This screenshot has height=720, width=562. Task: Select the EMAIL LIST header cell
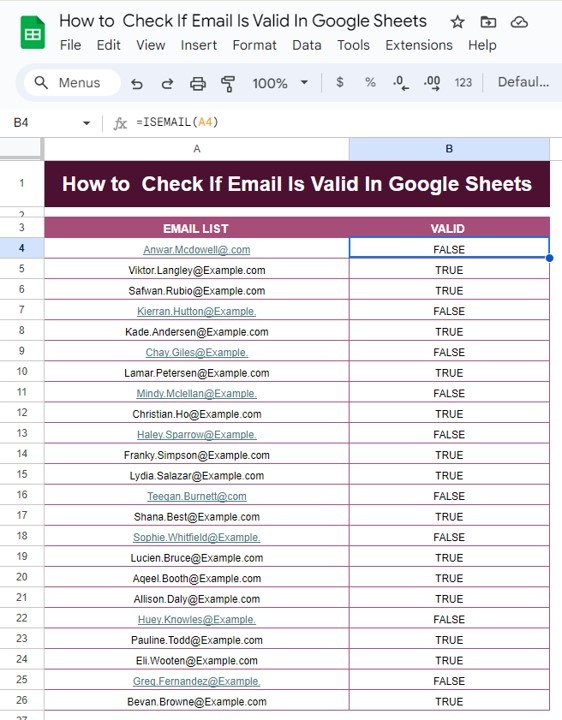[197, 228]
